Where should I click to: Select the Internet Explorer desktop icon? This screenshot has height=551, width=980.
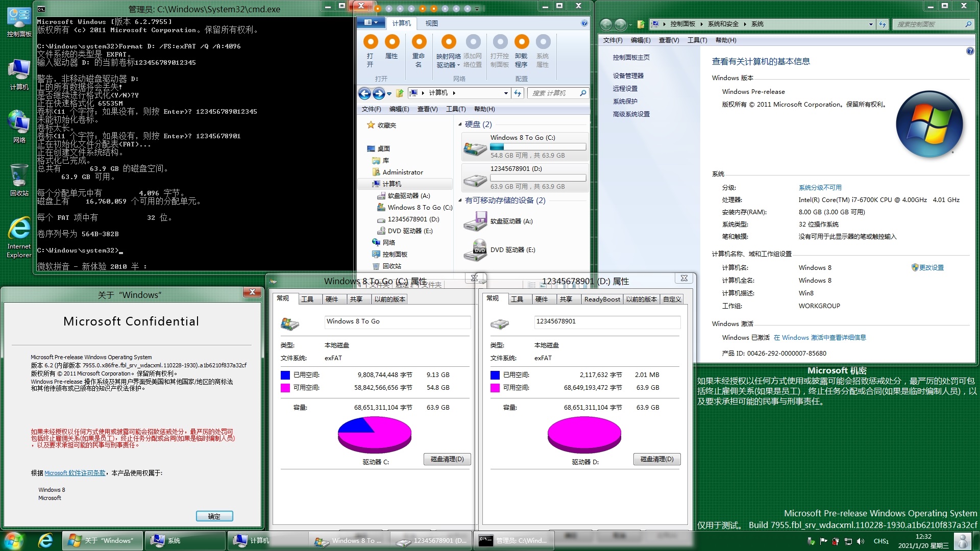pos(19,237)
